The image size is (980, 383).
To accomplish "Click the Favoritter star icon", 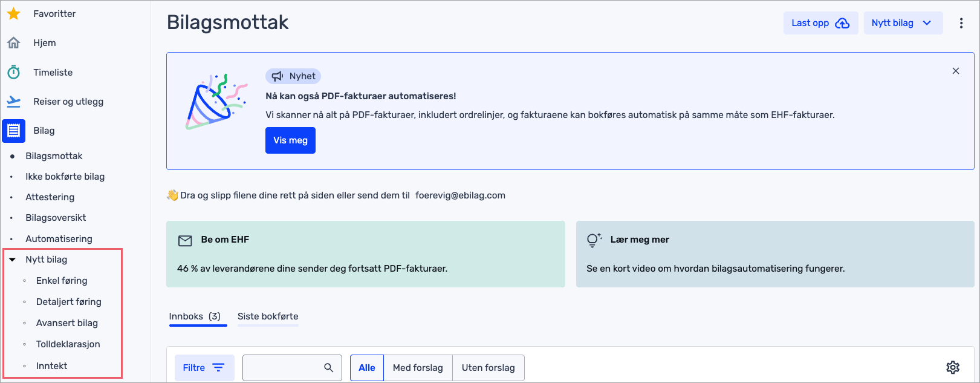I will pos(13,14).
